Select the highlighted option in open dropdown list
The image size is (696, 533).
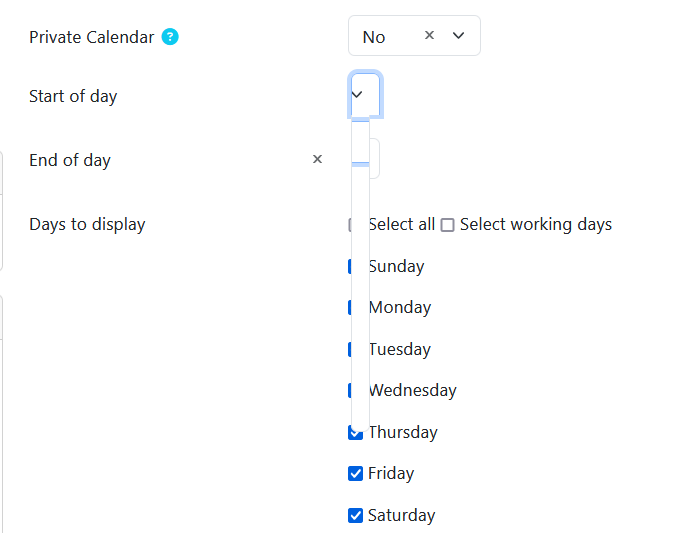click(x=360, y=142)
